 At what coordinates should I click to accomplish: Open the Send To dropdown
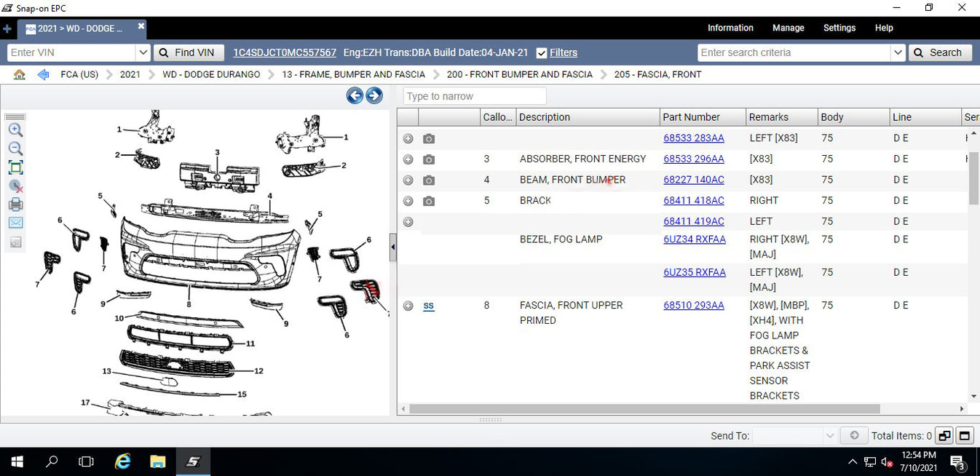(x=829, y=435)
